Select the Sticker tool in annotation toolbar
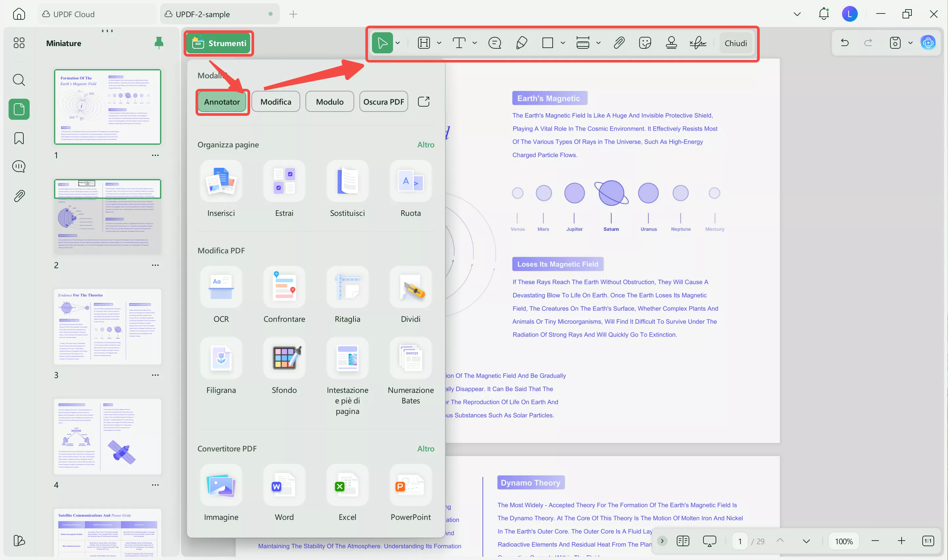The image size is (948, 560). (645, 43)
